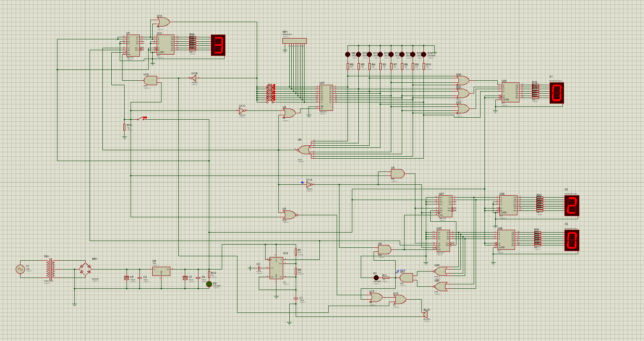Screen dimensions: 644x341
Task: Select resistor R6
Action: (x=348, y=66)
